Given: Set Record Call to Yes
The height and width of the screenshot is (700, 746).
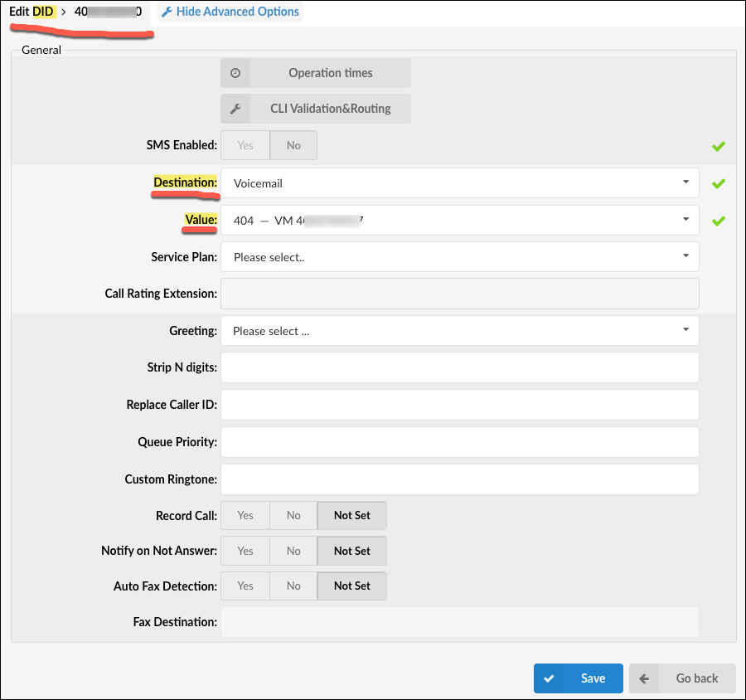Looking at the screenshot, I should pos(245,515).
